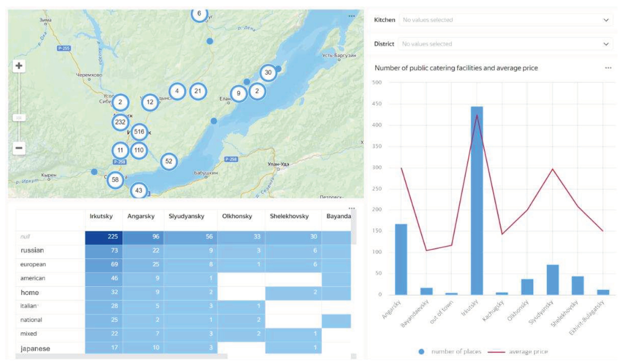Click the 516 cluster marker on map
This screenshot has height=364, width=622.
tap(139, 132)
